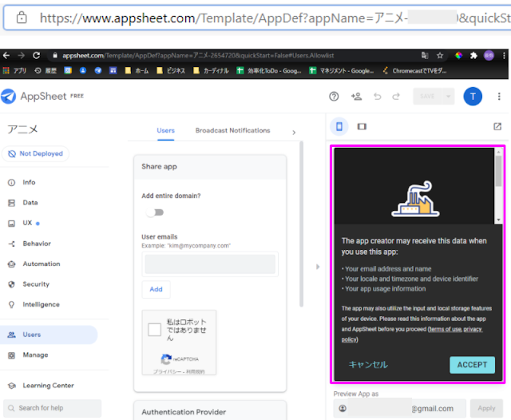Open the Behavior section

37,244
